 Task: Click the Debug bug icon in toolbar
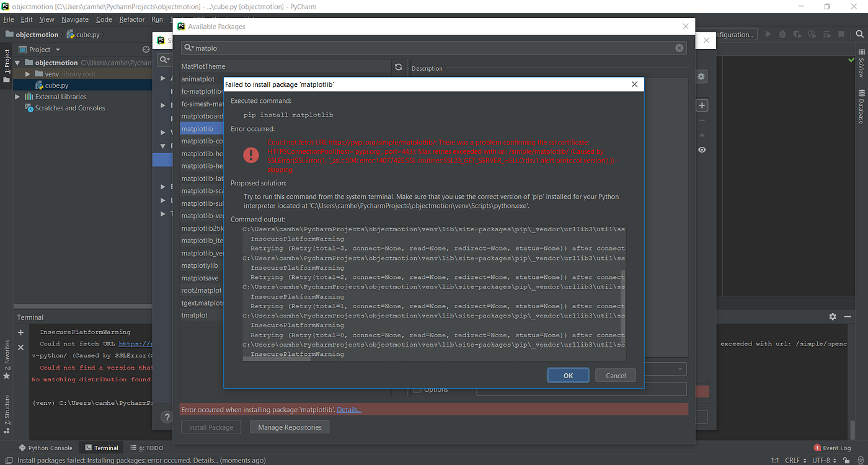pyautogui.click(x=782, y=35)
